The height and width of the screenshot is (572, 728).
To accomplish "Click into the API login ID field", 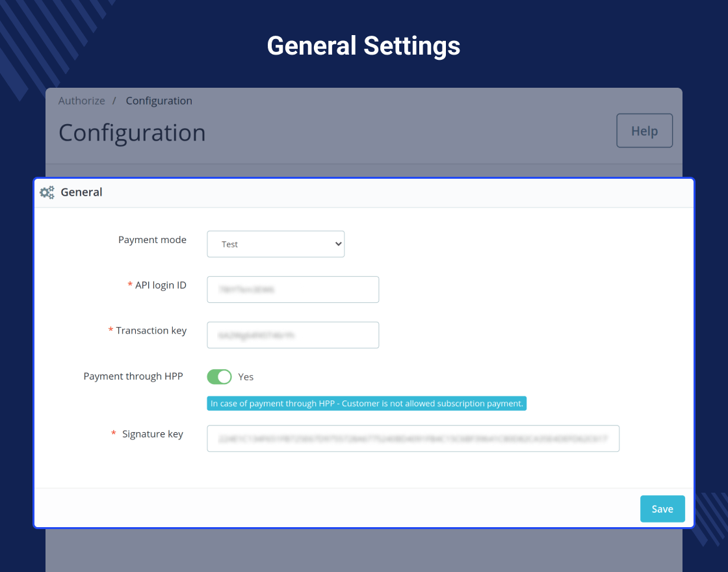I will pyautogui.click(x=293, y=289).
